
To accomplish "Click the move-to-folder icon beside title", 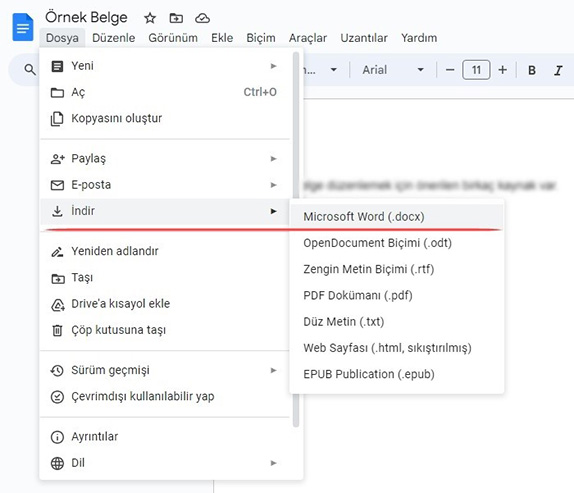I will [x=176, y=18].
